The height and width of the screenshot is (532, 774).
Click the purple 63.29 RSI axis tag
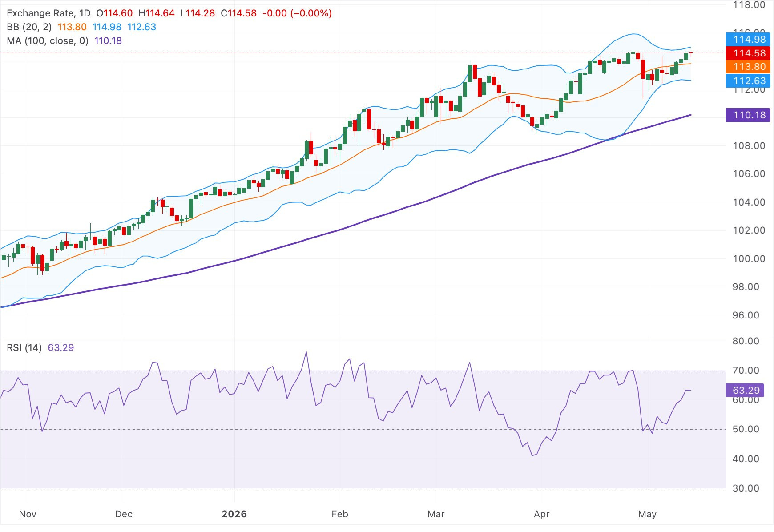point(745,391)
